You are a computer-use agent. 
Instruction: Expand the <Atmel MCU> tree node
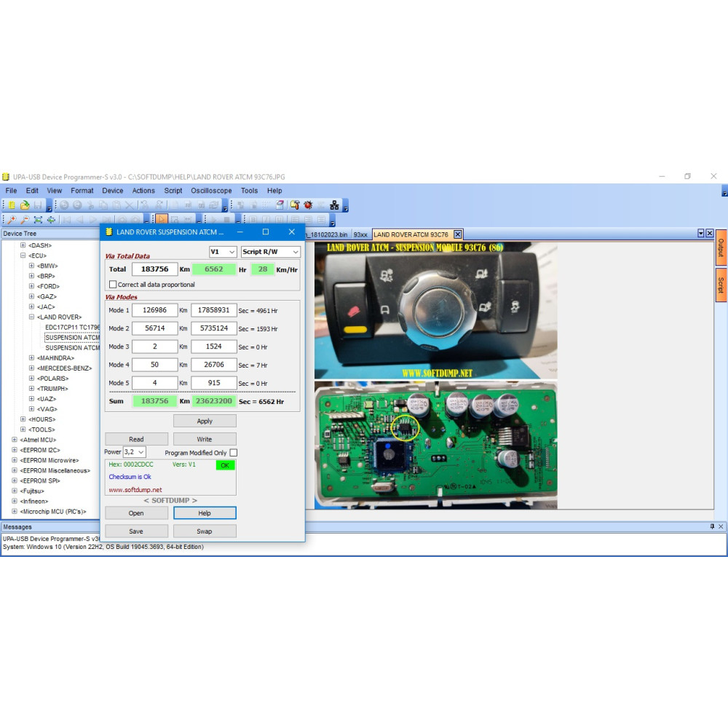(15, 440)
